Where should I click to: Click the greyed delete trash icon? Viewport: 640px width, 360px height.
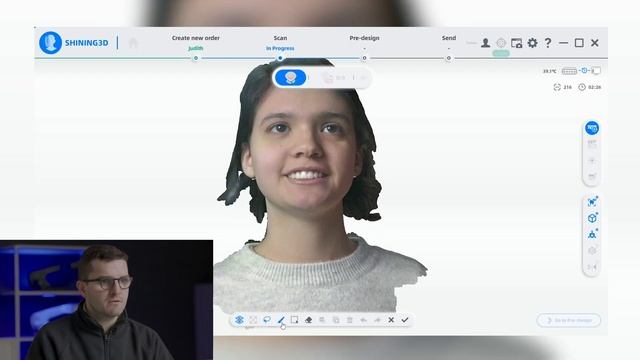pyautogui.click(x=350, y=320)
